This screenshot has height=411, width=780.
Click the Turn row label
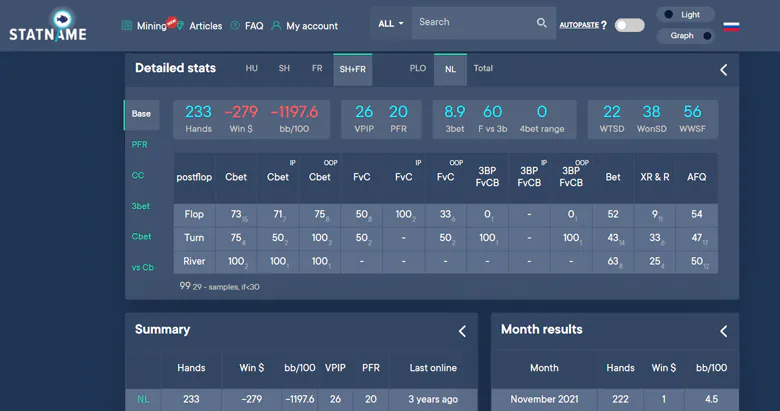pyautogui.click(x=194, y=238)
